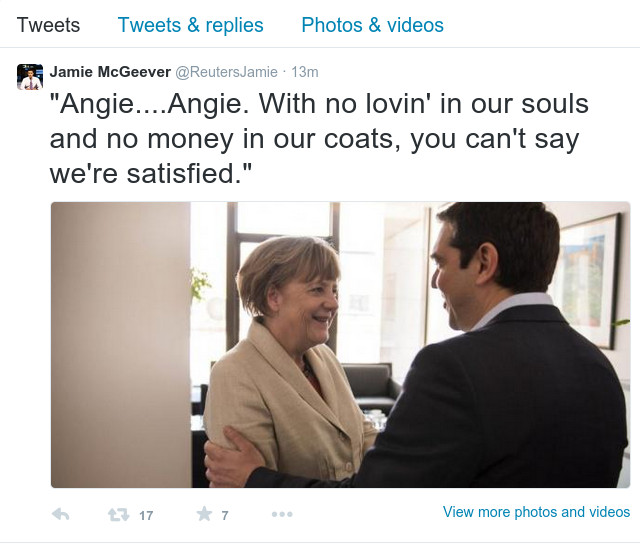Reply to Jamie McGeever's tweet
Screen dimensions: 640x551
(60, 514)
